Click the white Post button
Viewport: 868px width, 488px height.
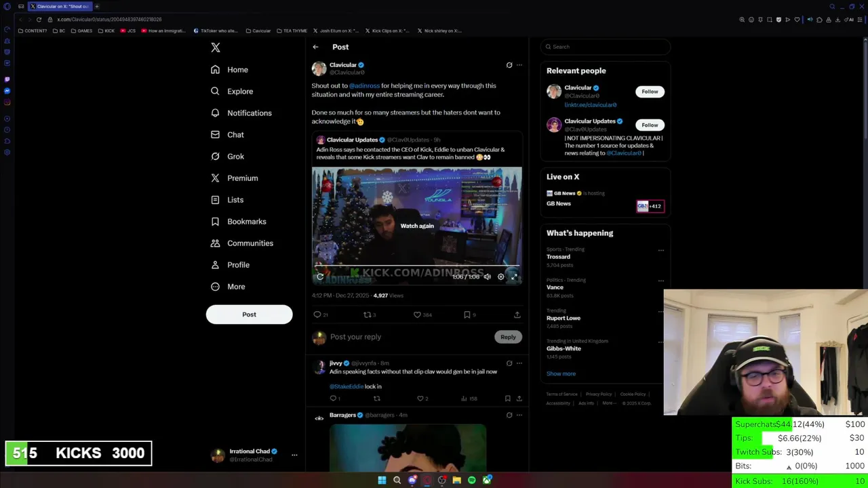[x=249, y=314]
